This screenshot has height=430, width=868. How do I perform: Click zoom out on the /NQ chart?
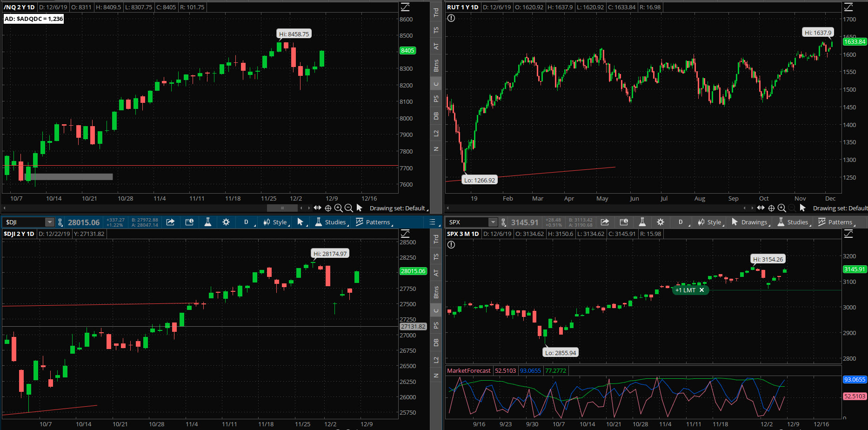pos(348,208)
